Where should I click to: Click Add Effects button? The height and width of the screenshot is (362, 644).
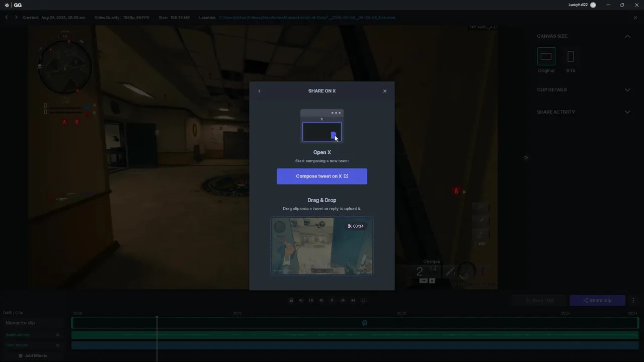pyautogui.click(x=33, y=355)
